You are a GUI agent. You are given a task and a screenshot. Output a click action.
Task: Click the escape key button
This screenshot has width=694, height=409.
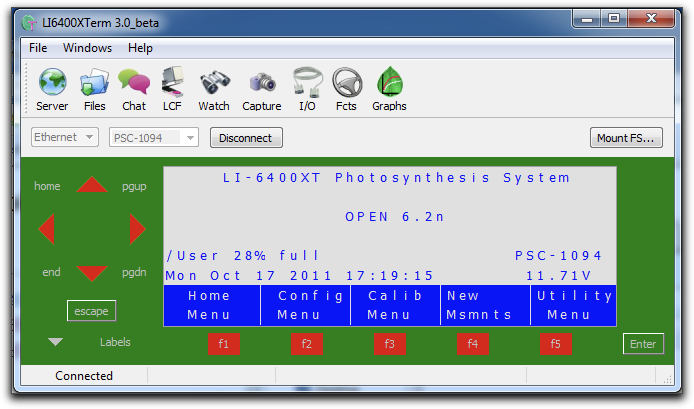91,311
